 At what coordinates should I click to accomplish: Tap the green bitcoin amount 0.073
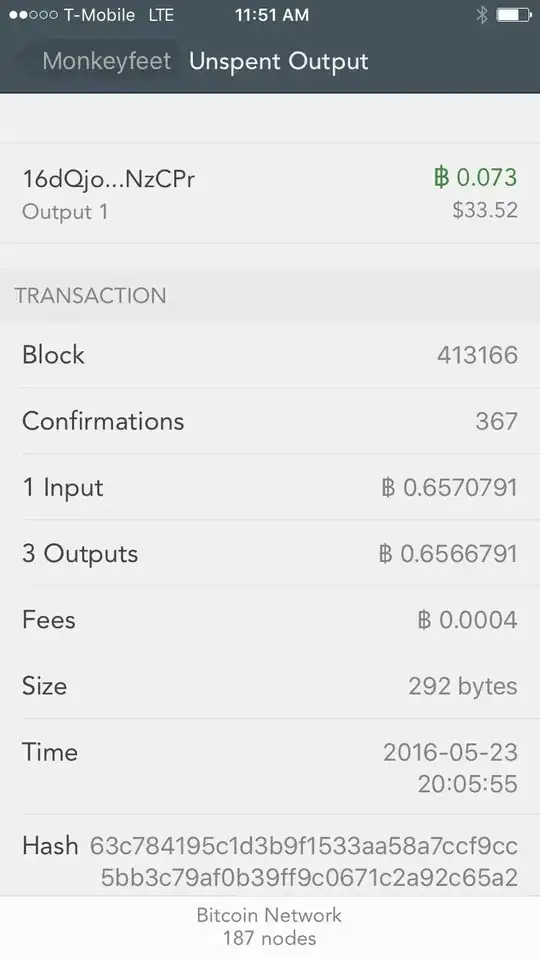click(x=475, y=178)
